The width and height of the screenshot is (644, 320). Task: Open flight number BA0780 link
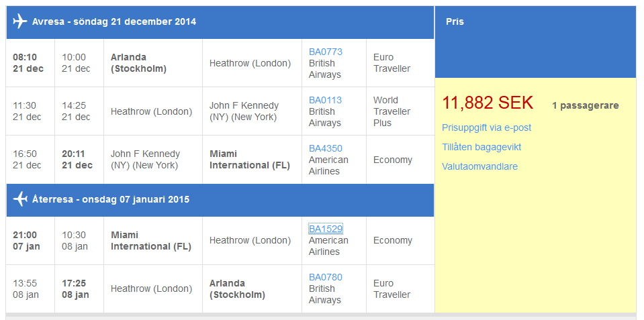click(x=325, y=277)
